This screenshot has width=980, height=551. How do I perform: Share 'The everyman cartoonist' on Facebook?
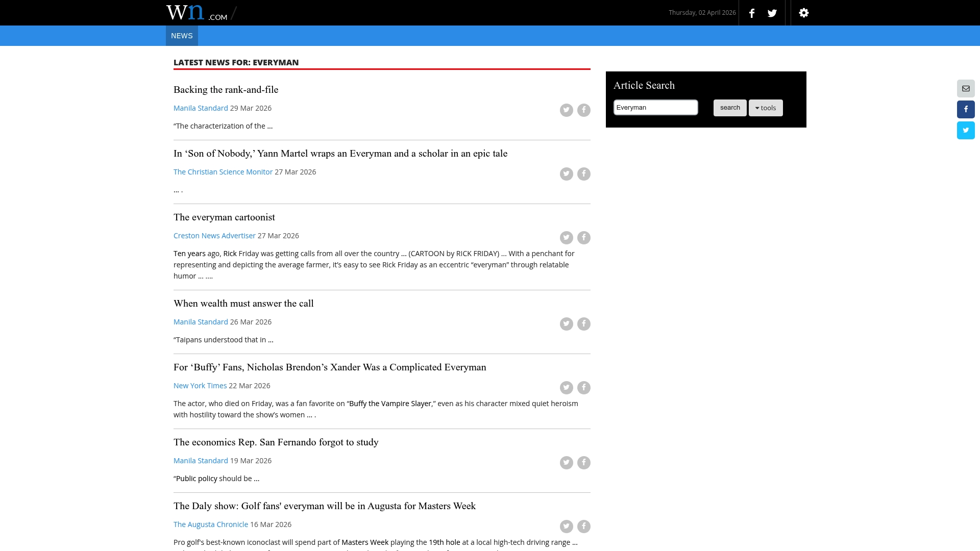tap(584, 238)
